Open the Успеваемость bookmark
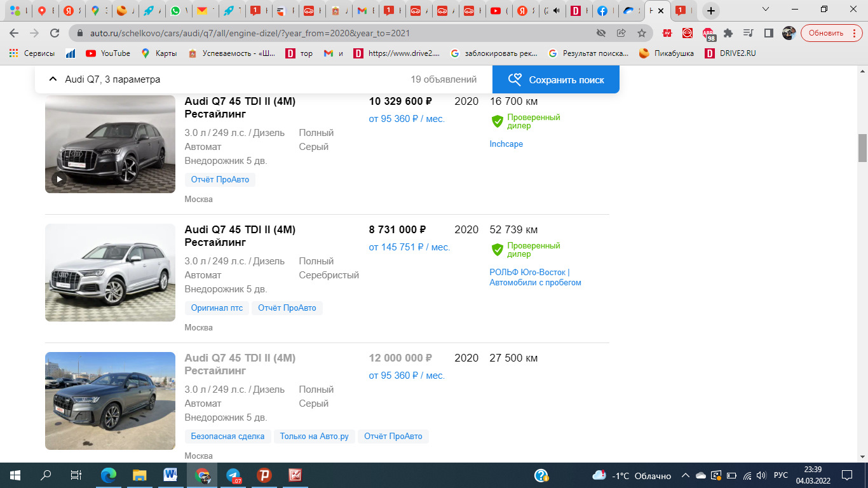 tap(232, 53)
